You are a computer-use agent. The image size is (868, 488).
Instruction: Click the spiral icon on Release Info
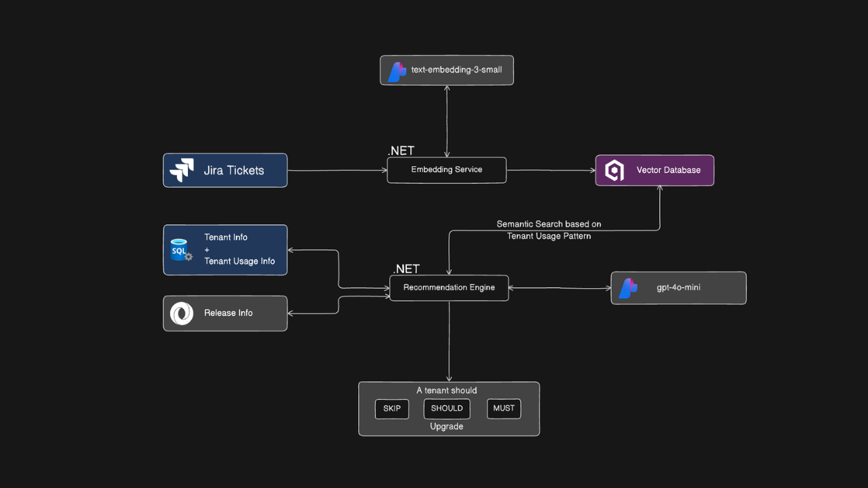180,313
